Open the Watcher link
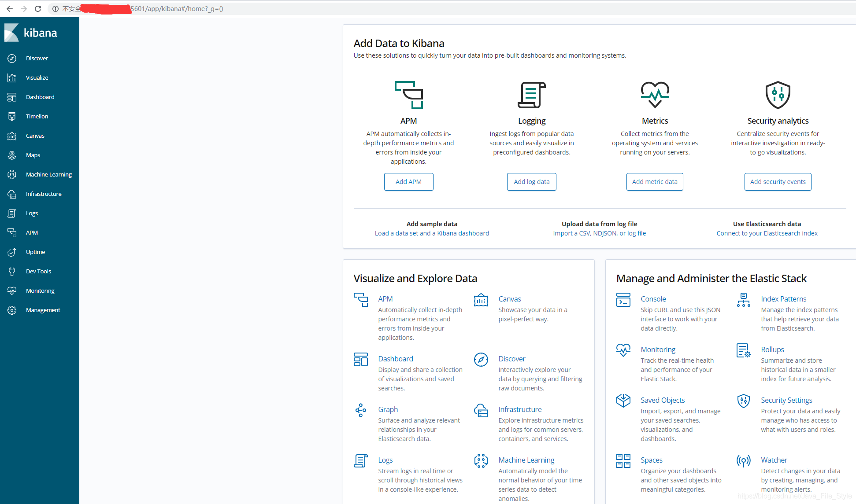The image size is (856, 504). (x=774, y=460)
